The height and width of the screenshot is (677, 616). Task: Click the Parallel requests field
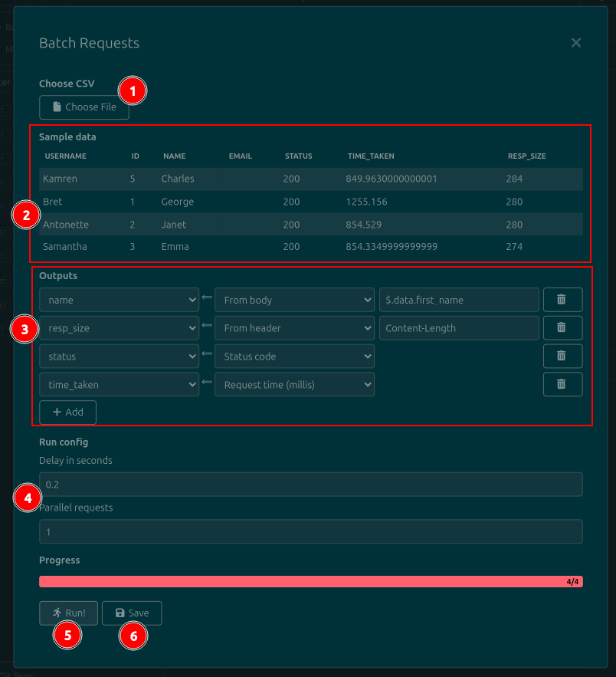point(310,531)
